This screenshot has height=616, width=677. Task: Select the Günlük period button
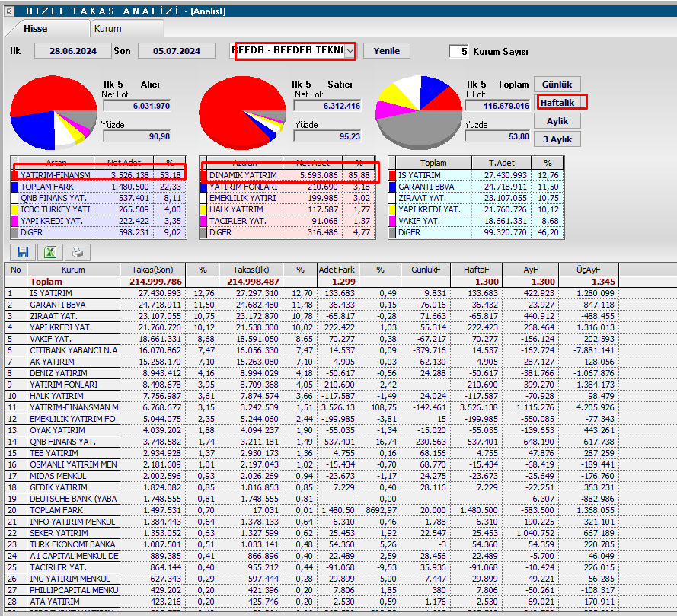coord(557,85)
